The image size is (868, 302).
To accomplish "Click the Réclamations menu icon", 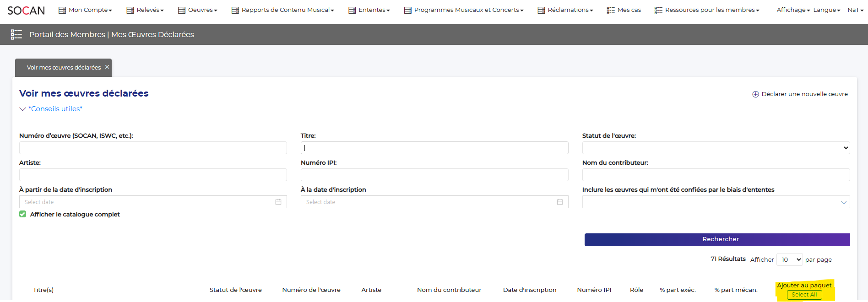I will click(x=541, y=10).
